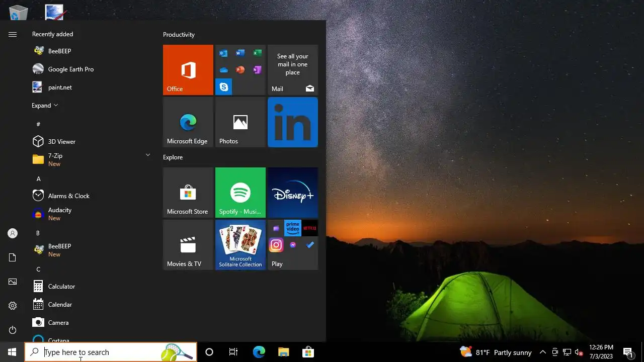The image size is (644, 362).
Task: Open the Mail tile
Action: pos(293,70)
